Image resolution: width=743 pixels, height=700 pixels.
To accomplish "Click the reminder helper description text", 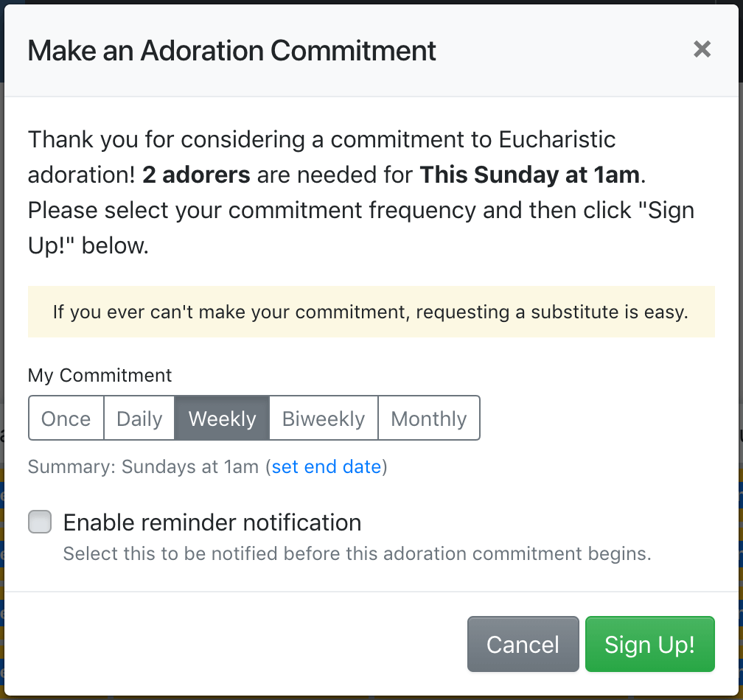I will tap(357, 553).
